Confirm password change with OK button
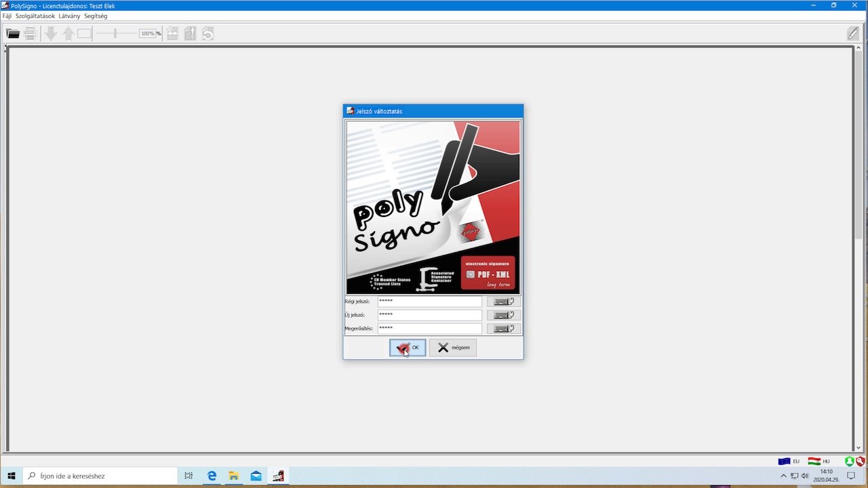This screenshot has width=868, height=488. [408, 348]
